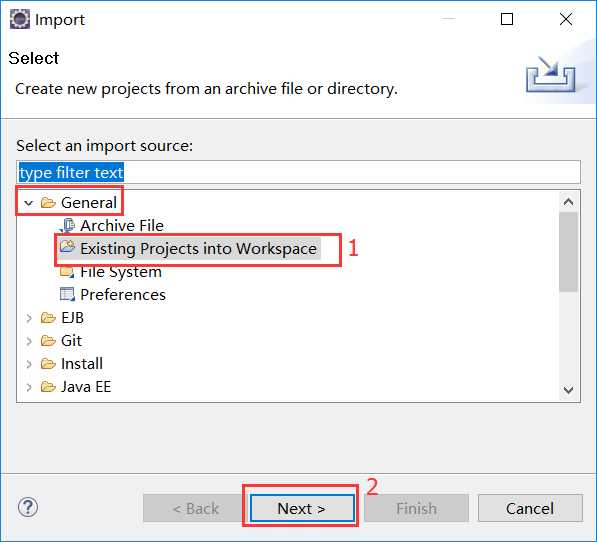Expand the EJB folder arrow

(29, 318)
